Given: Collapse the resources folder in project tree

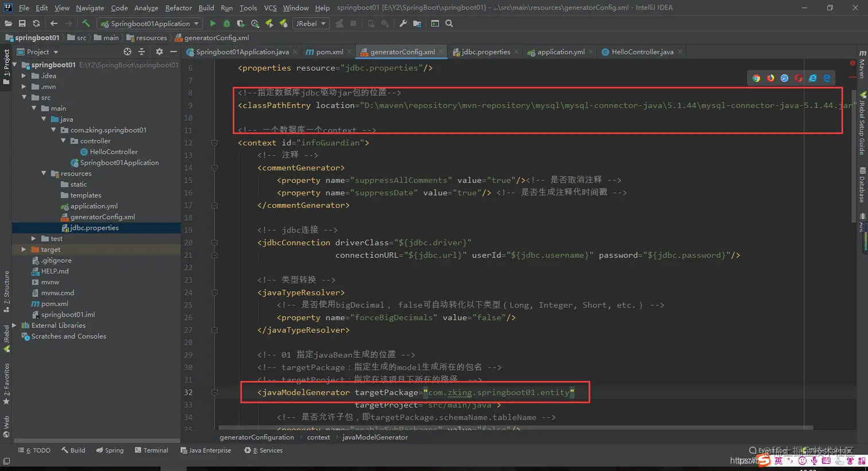Looking at the screenshot, I should (43, 173).
